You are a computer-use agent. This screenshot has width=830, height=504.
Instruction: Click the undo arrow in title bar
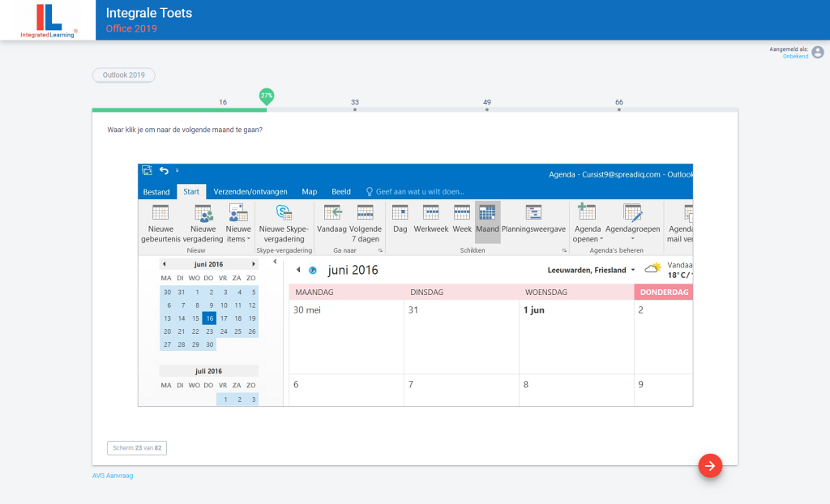[x=164, y=171]
